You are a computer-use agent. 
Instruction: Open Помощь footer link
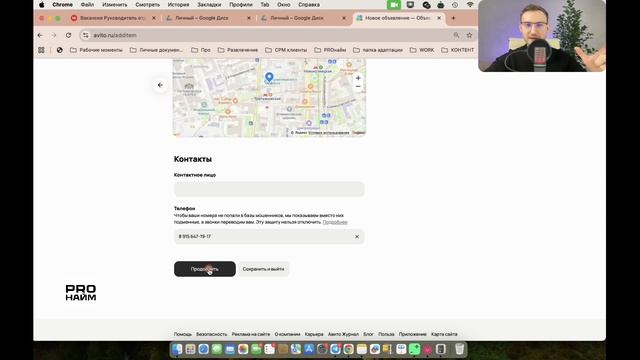[x=182, y=334]
